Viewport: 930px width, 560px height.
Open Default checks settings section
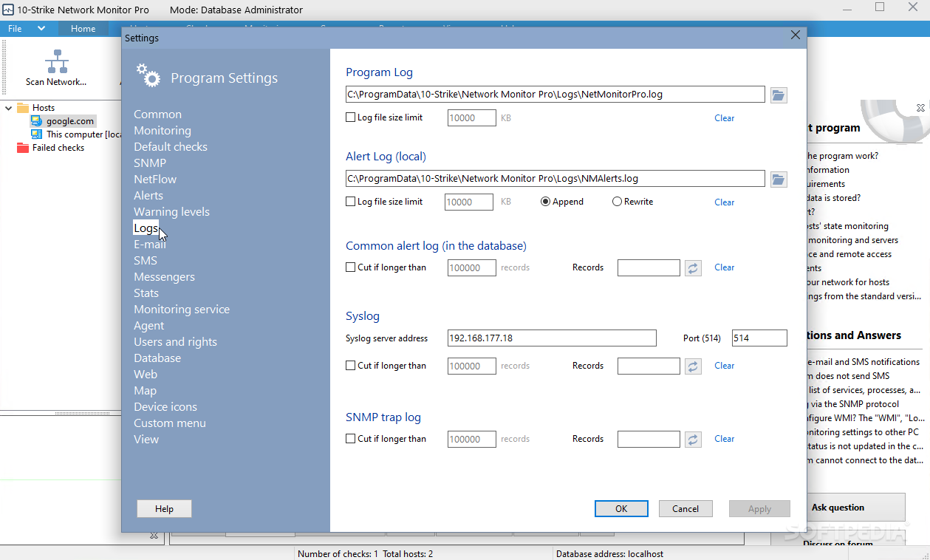coord(171,147)
